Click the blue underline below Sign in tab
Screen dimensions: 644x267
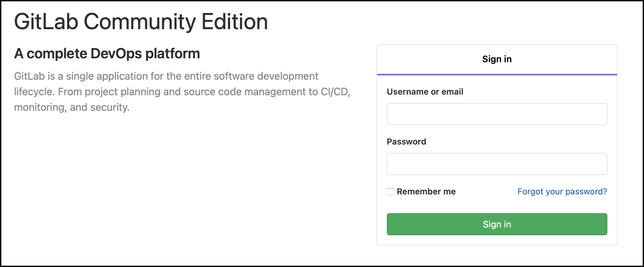497,75
